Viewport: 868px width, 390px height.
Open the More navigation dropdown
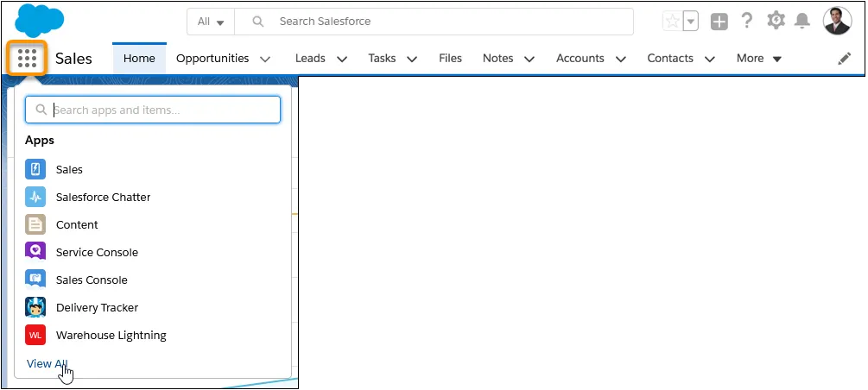(759, 58)
